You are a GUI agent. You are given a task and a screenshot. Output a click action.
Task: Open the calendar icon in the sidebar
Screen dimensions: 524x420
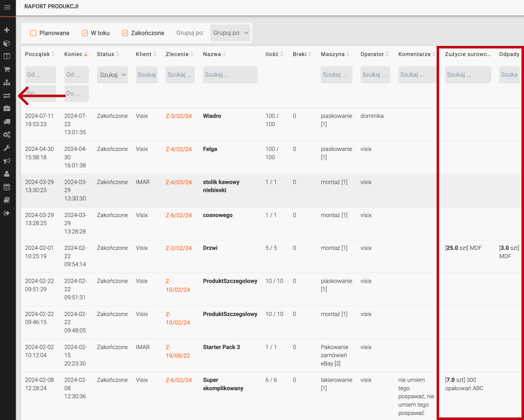pos(7,187)
